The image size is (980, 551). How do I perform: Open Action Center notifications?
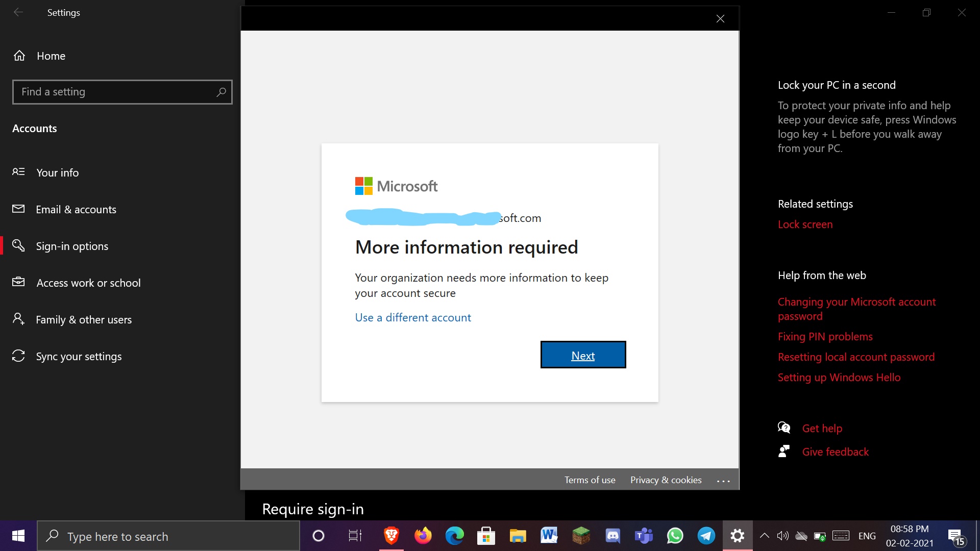coord(957,537)
